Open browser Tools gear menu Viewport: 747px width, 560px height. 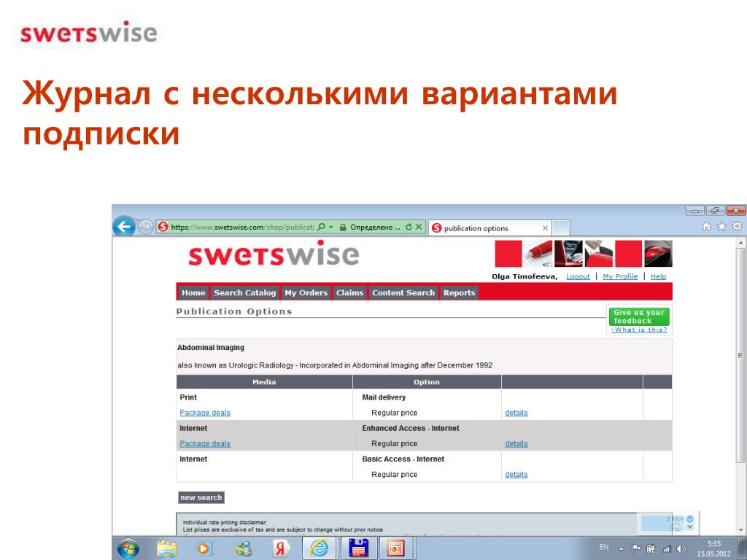click(737, 227)
